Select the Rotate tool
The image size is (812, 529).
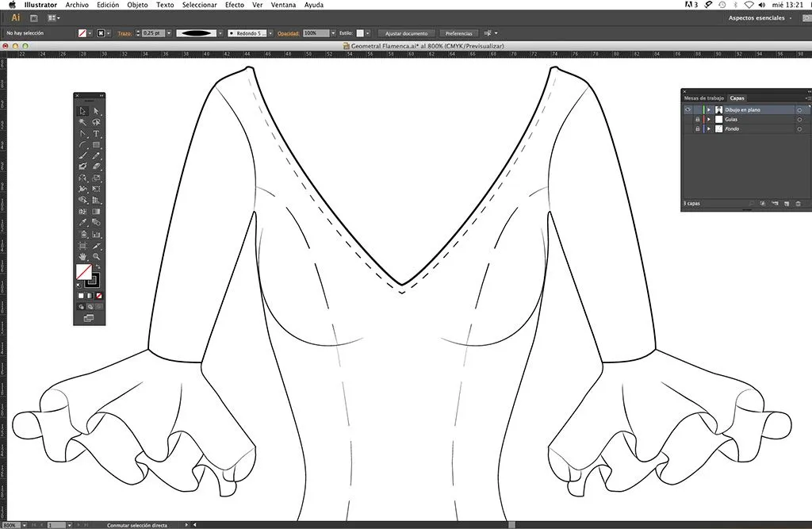point(82,178)
